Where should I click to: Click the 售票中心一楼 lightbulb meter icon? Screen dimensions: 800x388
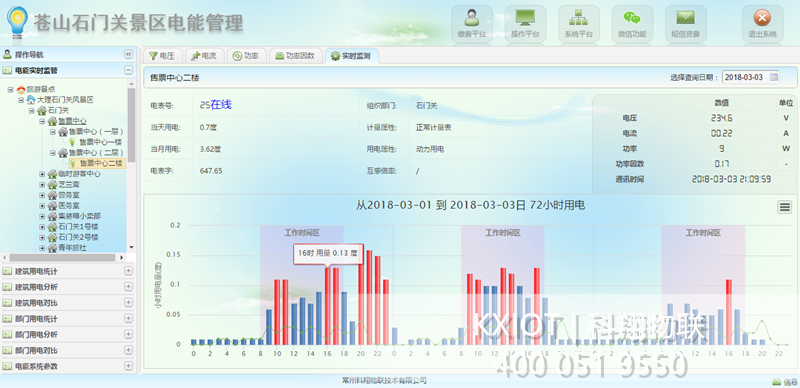72,142
